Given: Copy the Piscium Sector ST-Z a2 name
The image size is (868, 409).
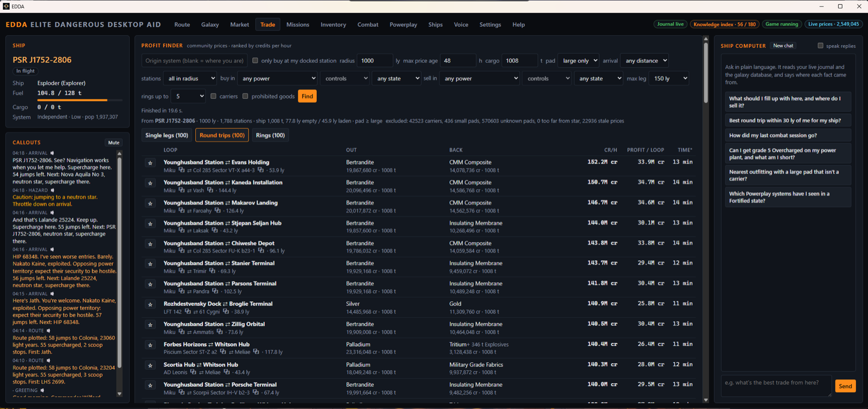Looking at the screenshot, I should 222,351.
